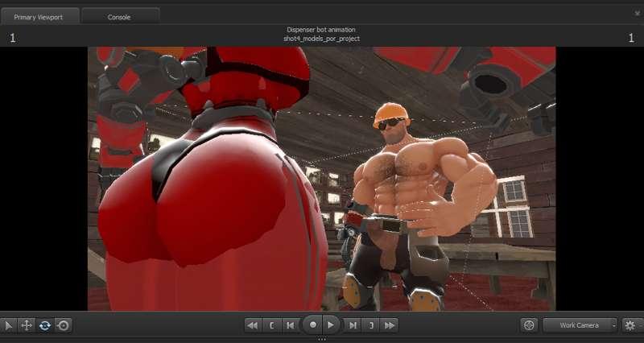Switch to the Primary Viewport tab
The image size is (644, 343).
(x=39, y=17)
